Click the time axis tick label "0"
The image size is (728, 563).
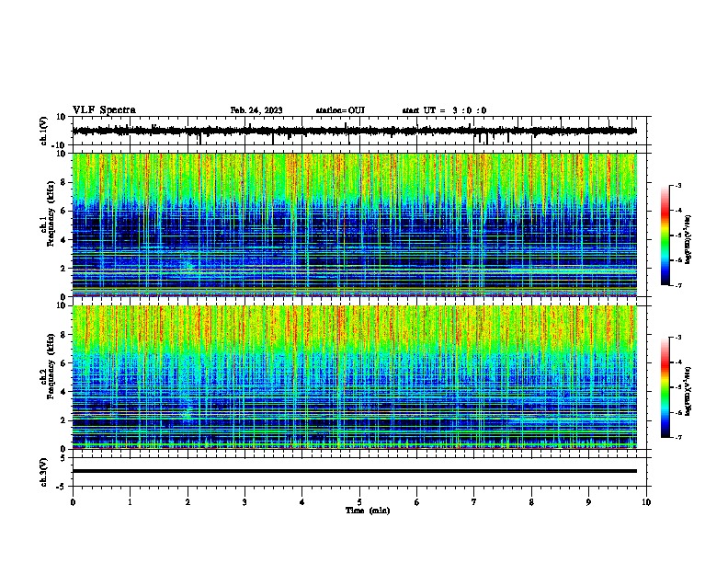click(73, 502)
